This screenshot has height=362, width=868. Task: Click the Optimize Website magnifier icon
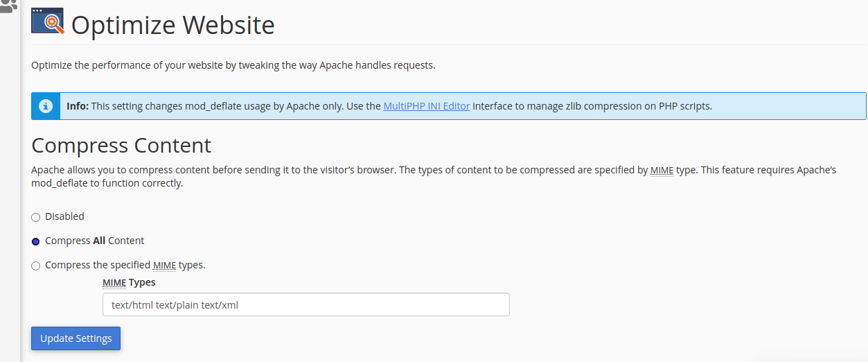point(47,21)
